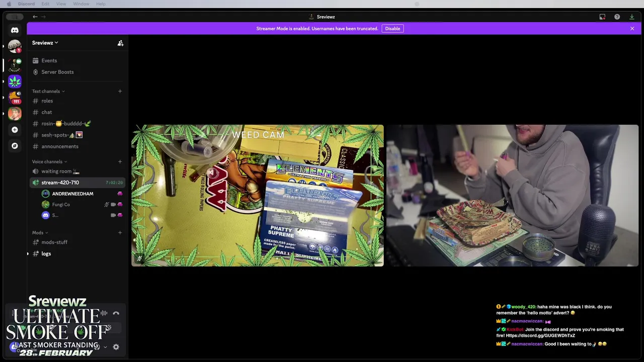The image size is (644, 362).
Task: Select stream-420-710 voice channel
Action: point(77,183)
